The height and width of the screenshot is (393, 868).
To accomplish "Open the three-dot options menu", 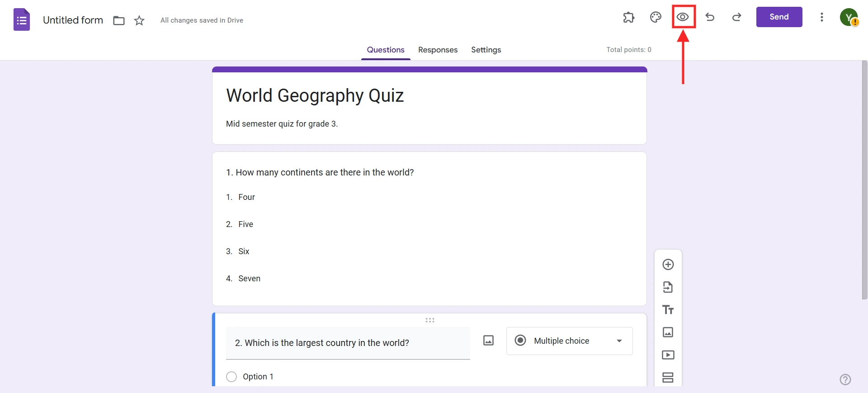I will (822, 17).
